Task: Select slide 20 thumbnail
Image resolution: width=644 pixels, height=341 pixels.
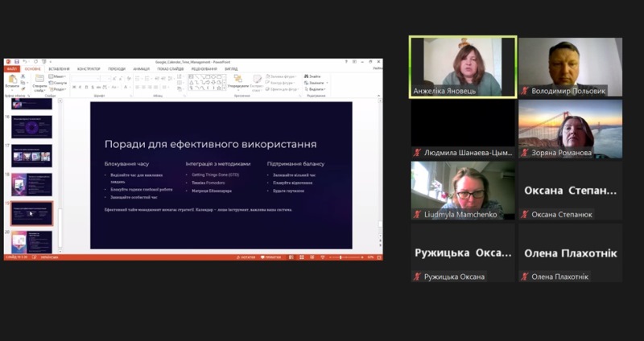Action: tap(32, 242)
